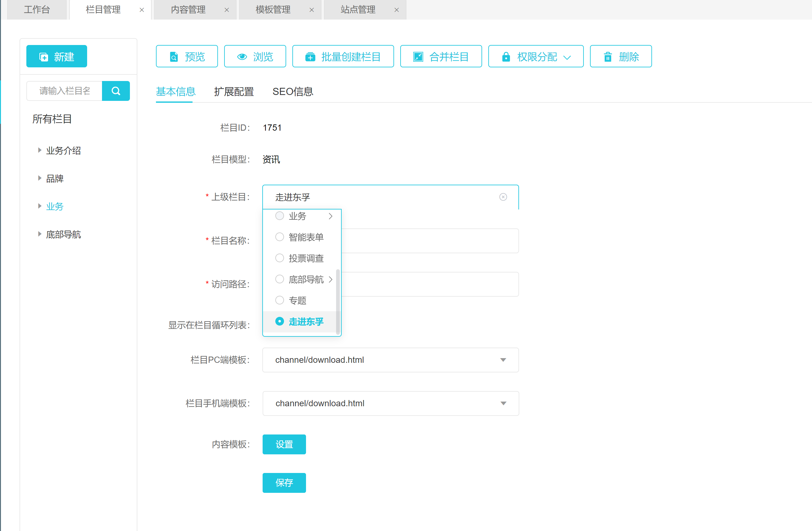
Task: Expand 业务介绍 tree node arrow
Action: tap(40, 150)
